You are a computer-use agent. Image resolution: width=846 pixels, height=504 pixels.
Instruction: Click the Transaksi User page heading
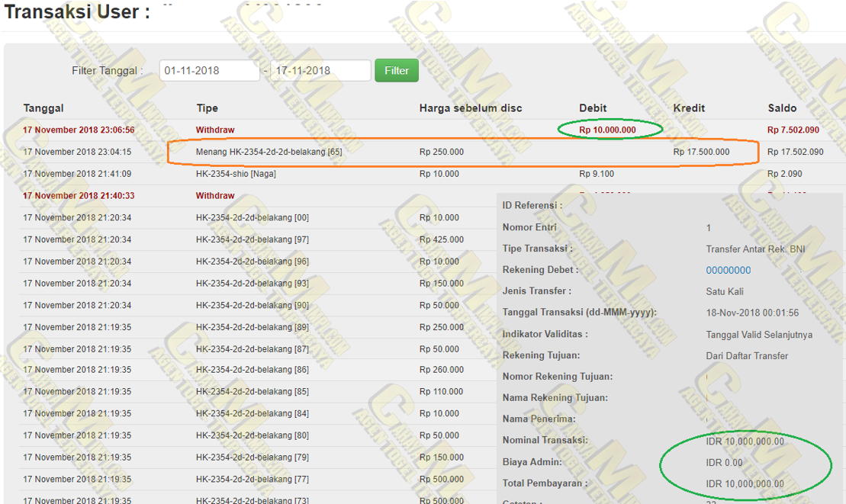click(77, 12)
